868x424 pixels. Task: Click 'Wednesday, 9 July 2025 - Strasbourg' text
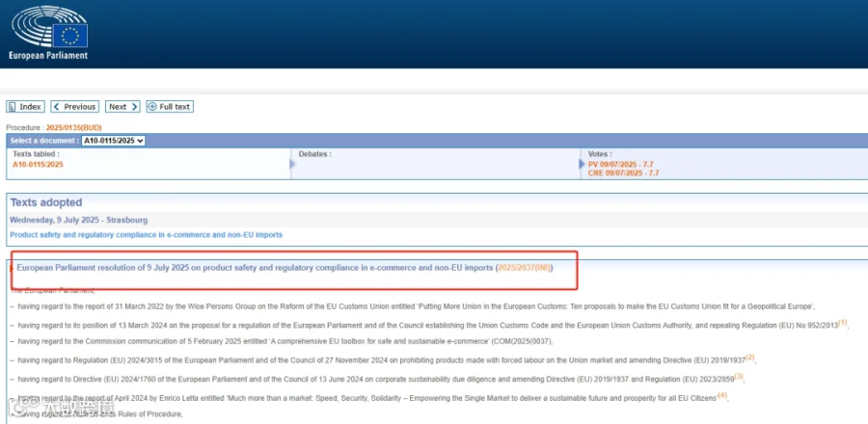[x=79, y=220]
